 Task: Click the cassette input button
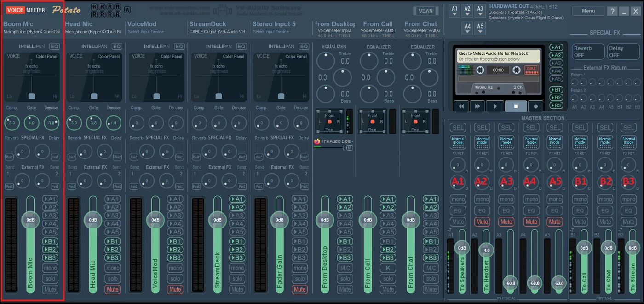531,69
